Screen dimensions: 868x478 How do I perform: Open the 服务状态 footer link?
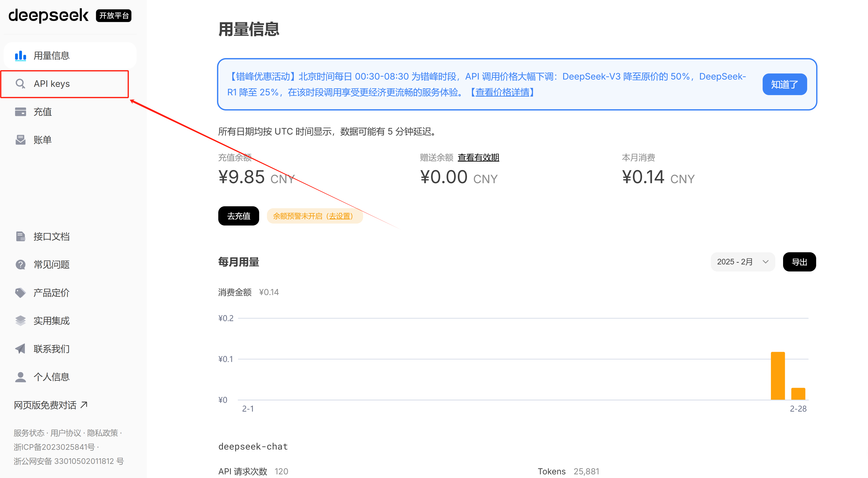(29, 433)
